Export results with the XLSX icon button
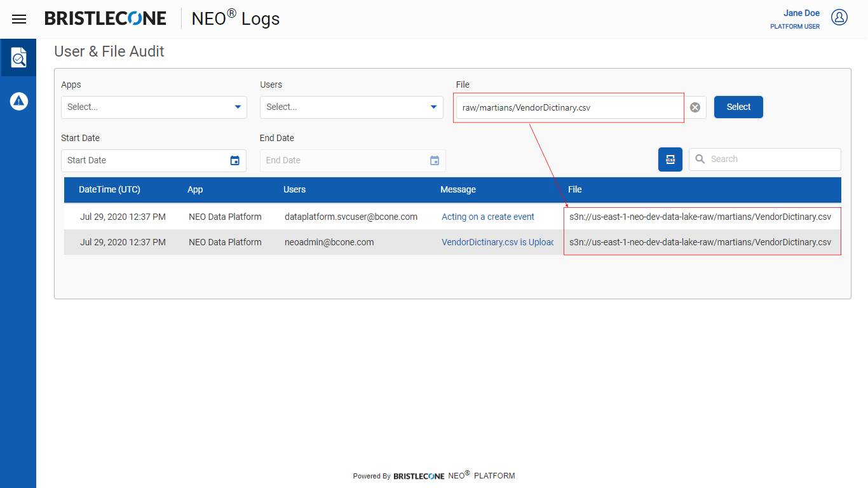868x488 pixels. 670,159
